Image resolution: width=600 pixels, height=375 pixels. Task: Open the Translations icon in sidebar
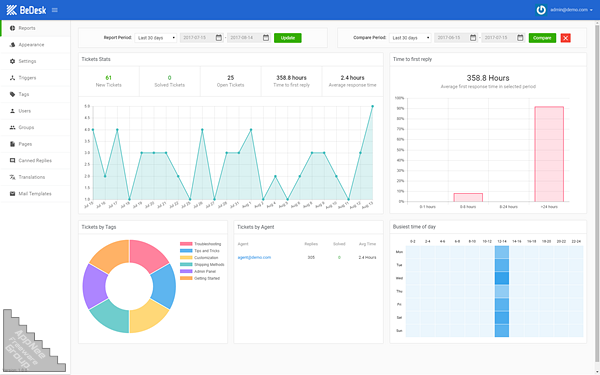13,177
